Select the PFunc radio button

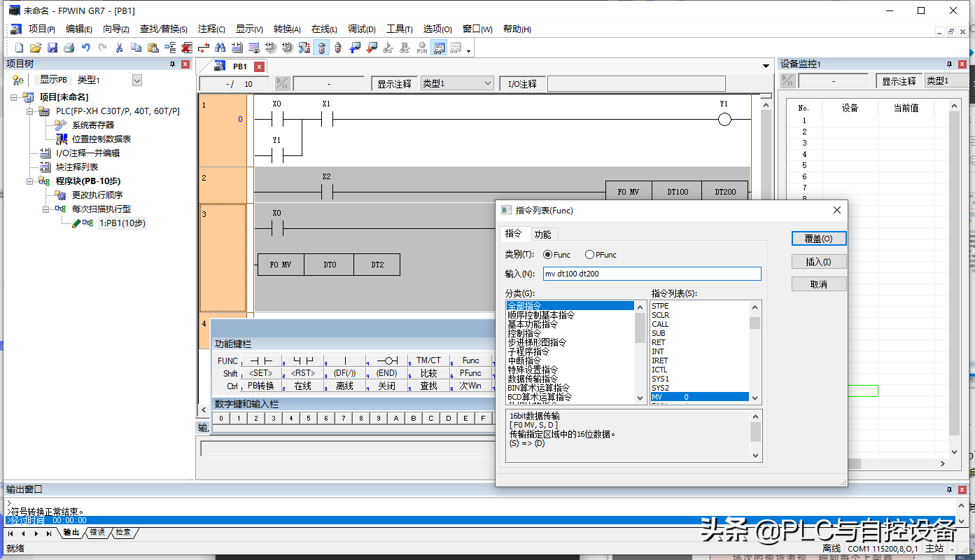pyautogui.click(x=589, y=255)
